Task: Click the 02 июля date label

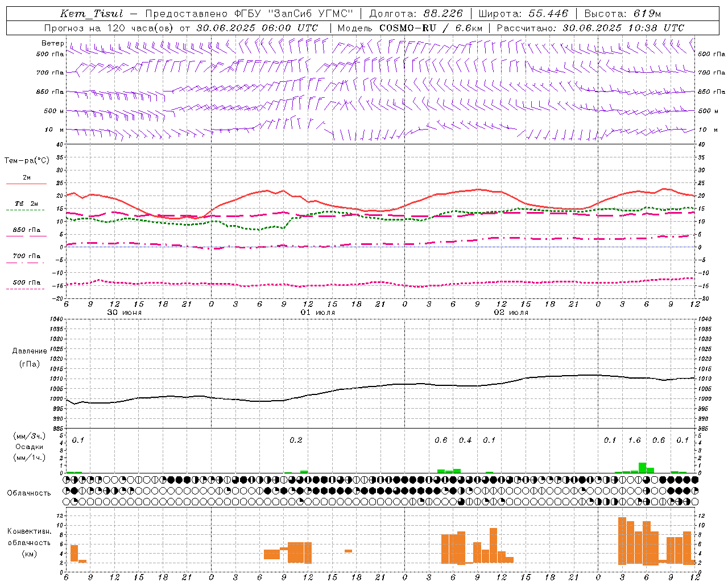Action: click(x=511, y=313)
